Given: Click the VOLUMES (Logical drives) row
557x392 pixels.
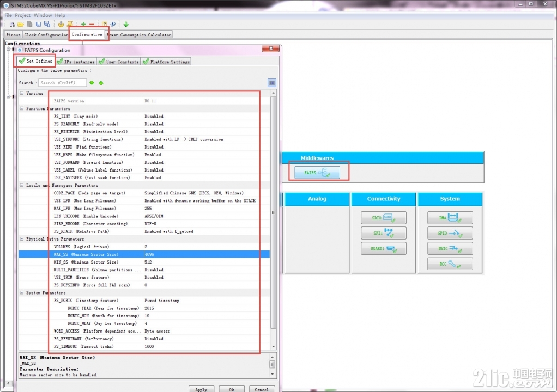Looking at the screenshot, I should click(x=144, y=247).
